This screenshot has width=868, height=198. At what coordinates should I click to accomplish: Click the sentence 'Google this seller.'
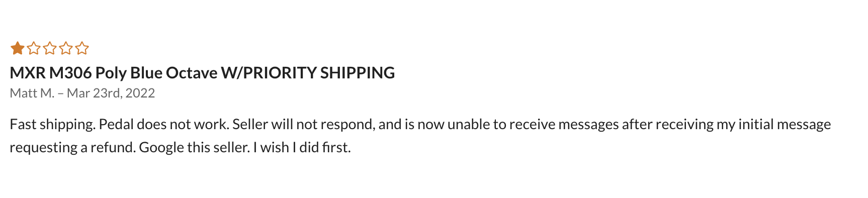coord(195,147)
